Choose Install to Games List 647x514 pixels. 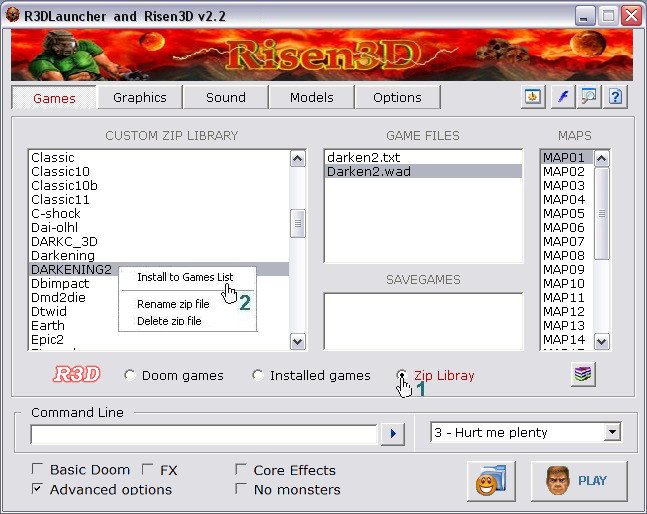click(185, 277)
